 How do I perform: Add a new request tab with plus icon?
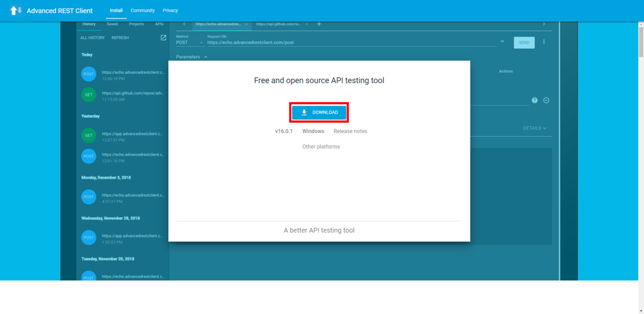(319, 24)
